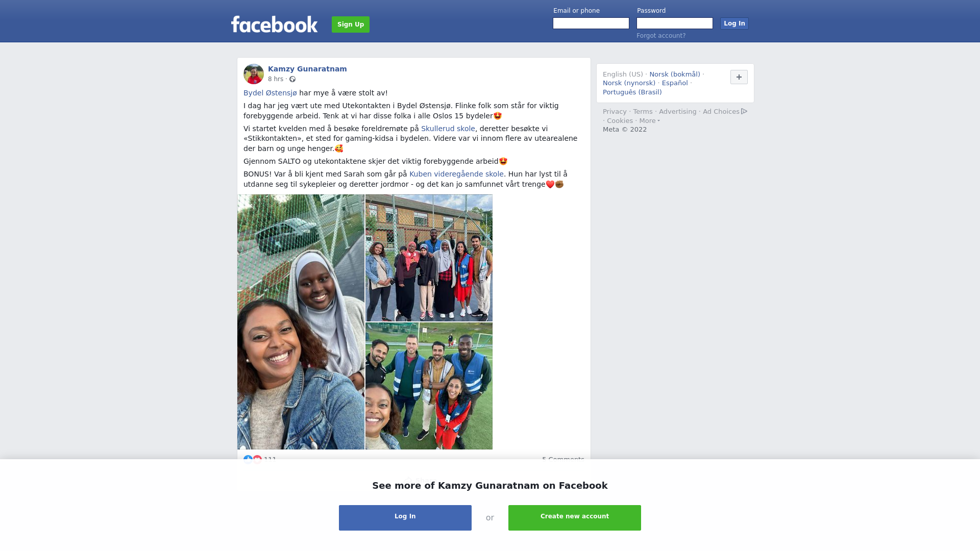Expand the More footer dropdown
980x551 pixels.
[x=649, y=121]
